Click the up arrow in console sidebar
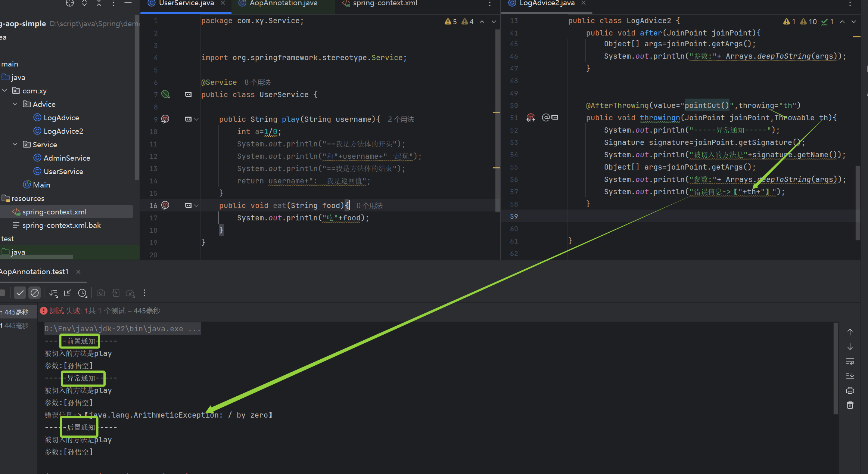868x474 pixels. pyautogui.click(x=850, y=332)
